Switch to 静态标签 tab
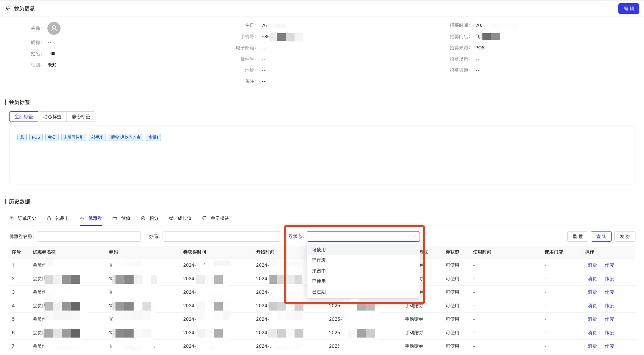644x355 pixels. pos(81,117)
